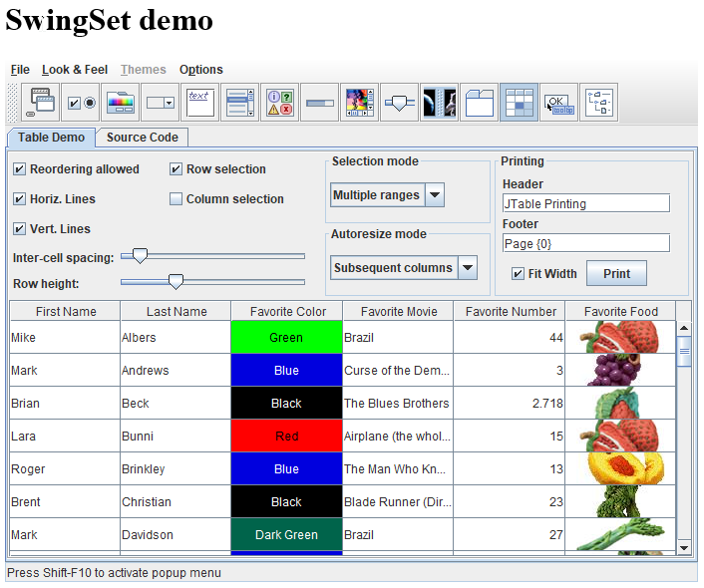Uncheck Reordering allowed
Viewport: 704px width, 588px height.
click(19, 169)
